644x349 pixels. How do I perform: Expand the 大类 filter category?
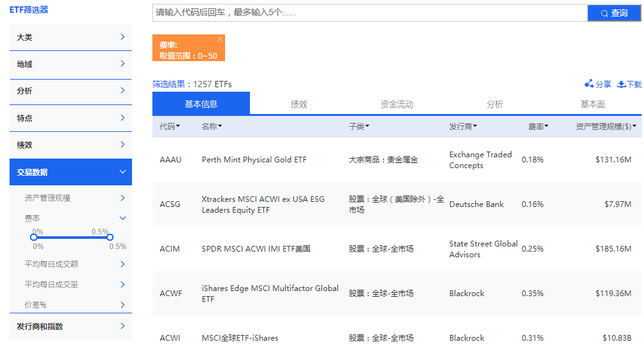(x=71, y=38)
